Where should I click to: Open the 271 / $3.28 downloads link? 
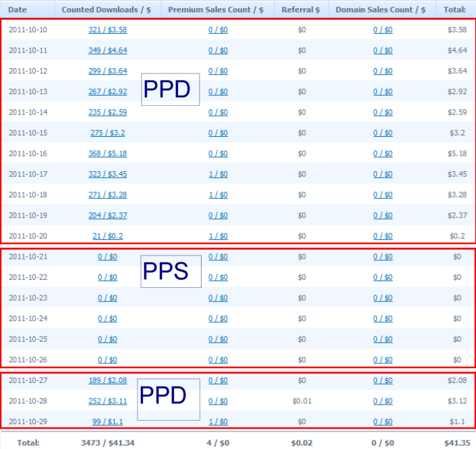pos(108,195)
